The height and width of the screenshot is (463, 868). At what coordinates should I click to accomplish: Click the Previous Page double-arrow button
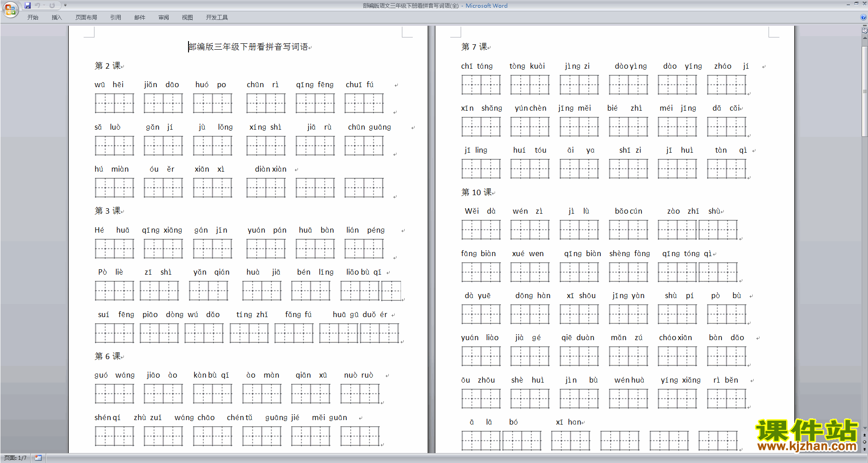(865, 435)
